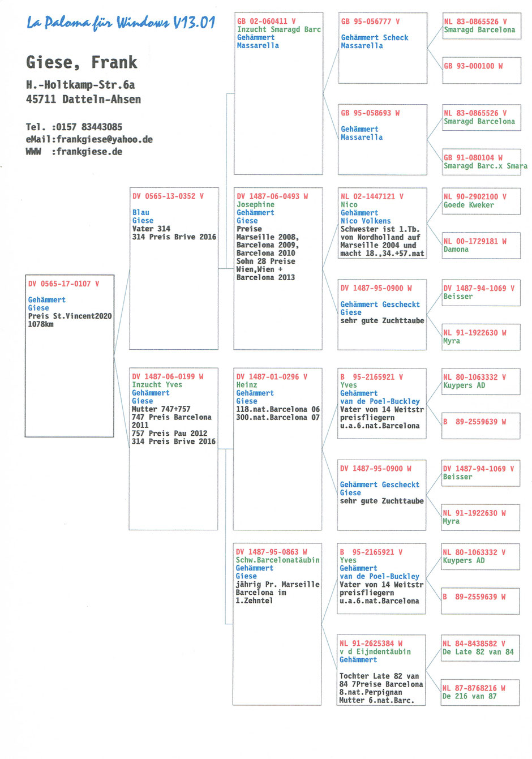Click ring number 'GB 93-000100 W'

[473, 66]
